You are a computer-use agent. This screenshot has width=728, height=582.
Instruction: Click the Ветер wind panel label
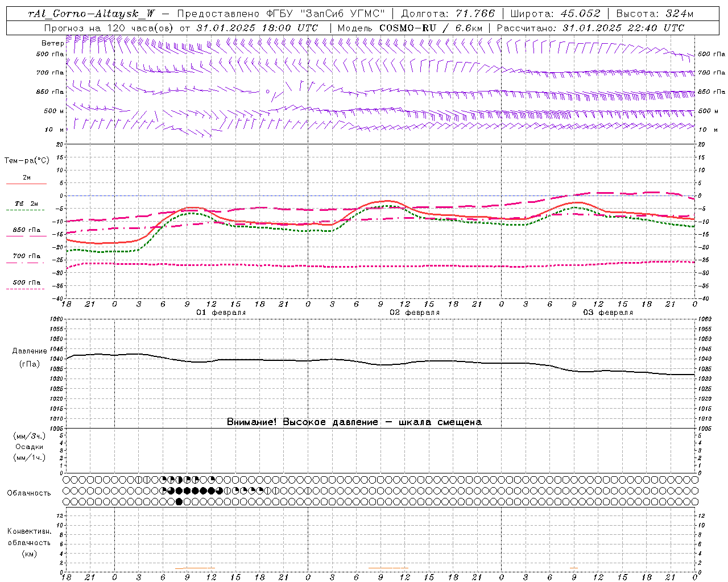click(x=52, y=43)
